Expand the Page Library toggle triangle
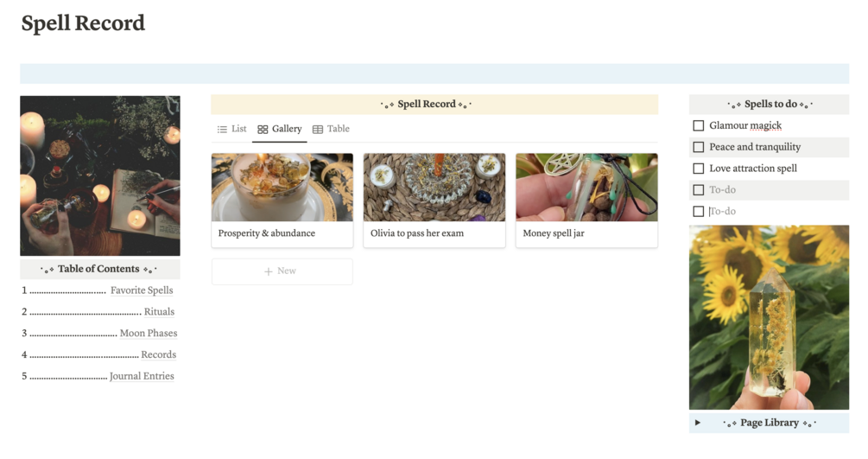Viewport: 868px width, 459px height. coord(698,423)
